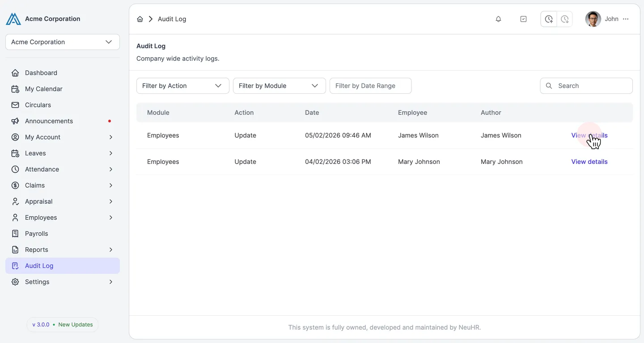Open Filter by Action dropdown
This screenshot has width=644, height=343.
pos(183,86)
